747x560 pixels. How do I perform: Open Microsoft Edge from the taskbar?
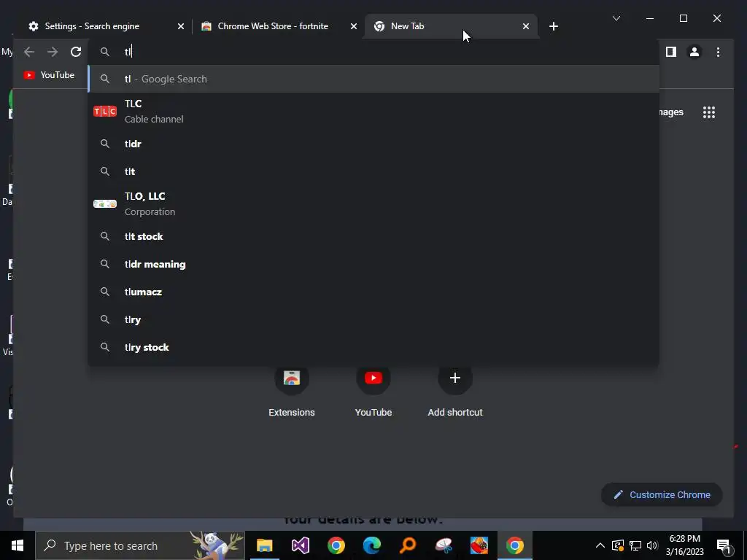click(x=371, y=545)
